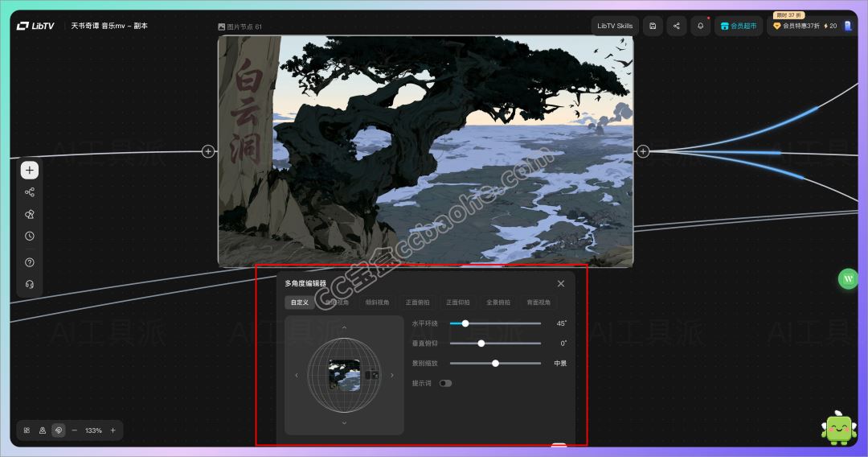This screenshot has width=868, height=457.
Task: Open the history clock icon
Action: pyautogui.click(x=30, y=236)
